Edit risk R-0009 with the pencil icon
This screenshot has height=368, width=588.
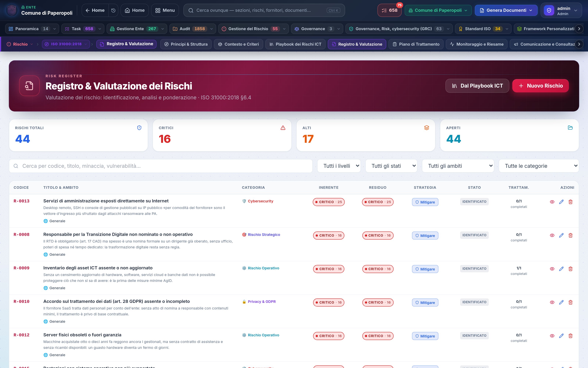561,269
